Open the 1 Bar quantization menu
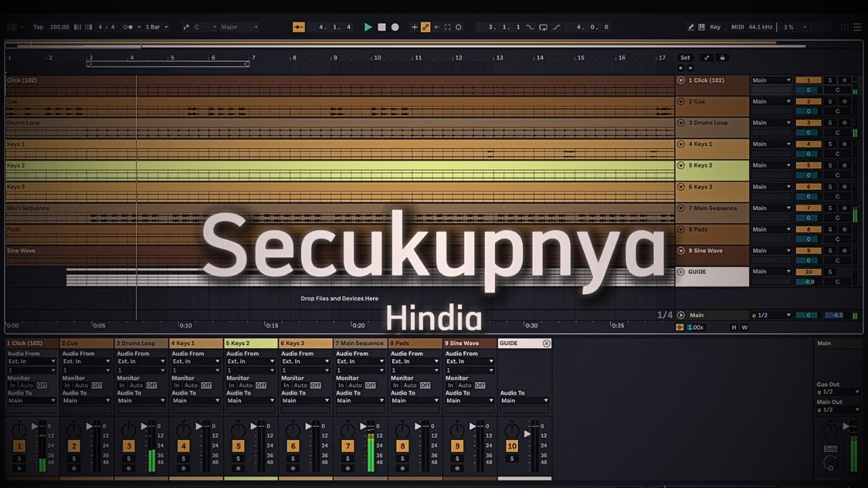 (157, 27)
